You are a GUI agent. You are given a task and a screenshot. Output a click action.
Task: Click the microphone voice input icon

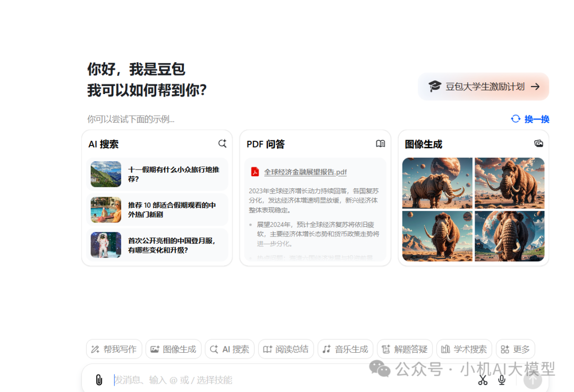[x=502, y=380]
